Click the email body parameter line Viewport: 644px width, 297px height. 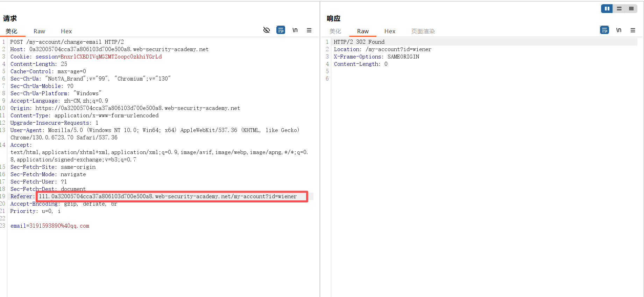click(x=50, y=226)
